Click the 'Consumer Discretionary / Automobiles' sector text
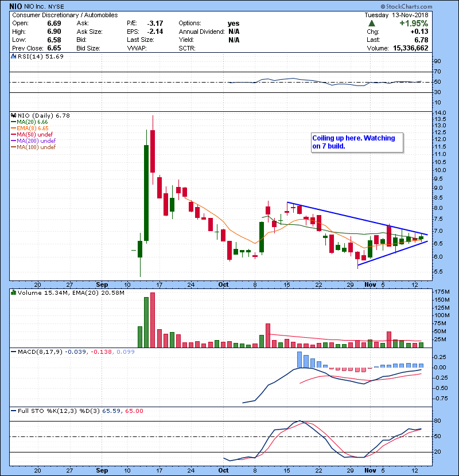 (65, 15)
